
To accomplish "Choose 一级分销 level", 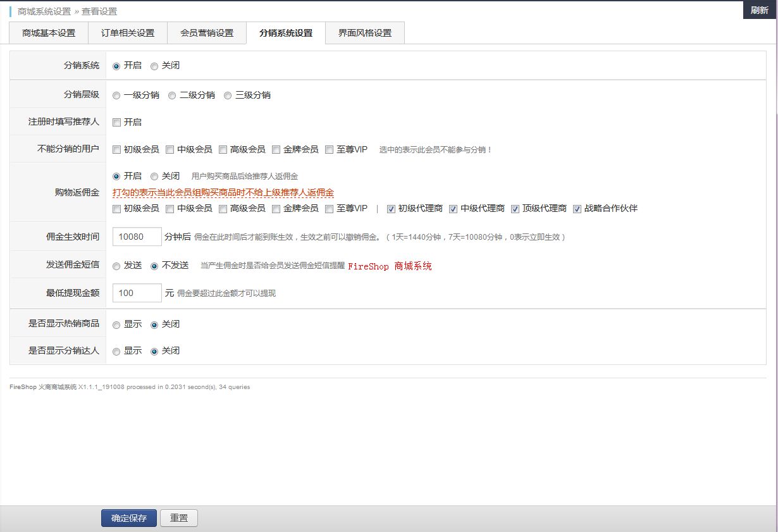I will click(116, 96).
